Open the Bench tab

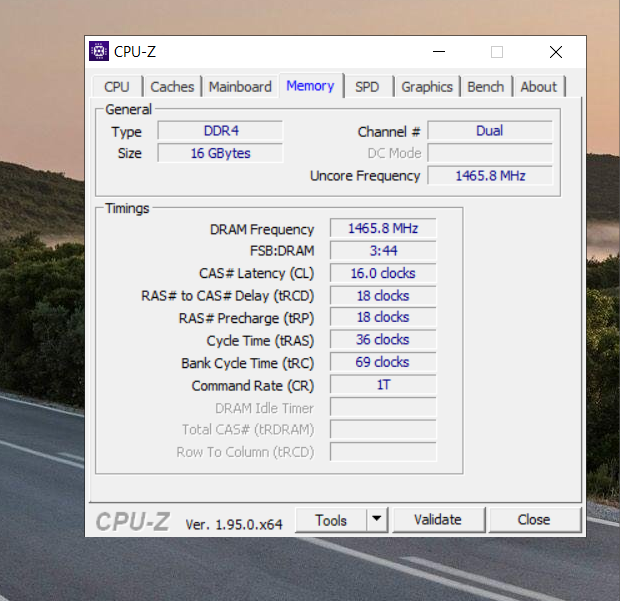pyautogui.click(x=486, y=87)
